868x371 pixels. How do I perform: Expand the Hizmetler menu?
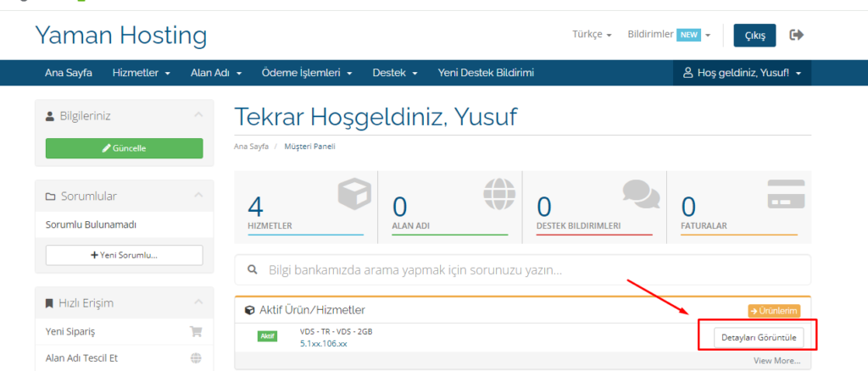pos(142,73)
